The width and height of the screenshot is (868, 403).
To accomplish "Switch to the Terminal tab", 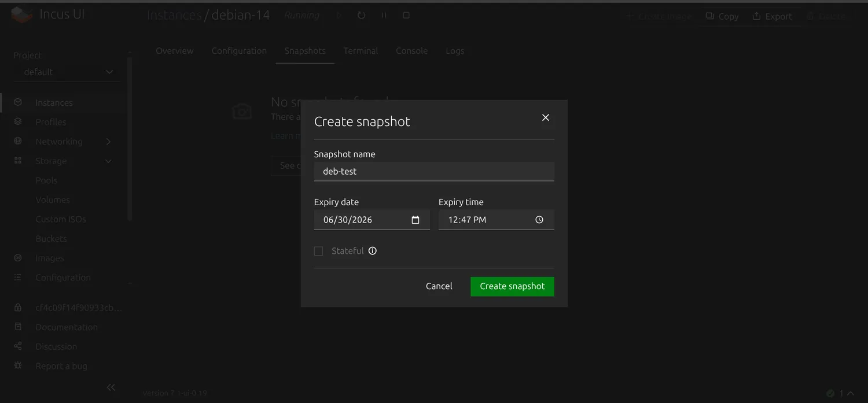I will tap(361, 51).
